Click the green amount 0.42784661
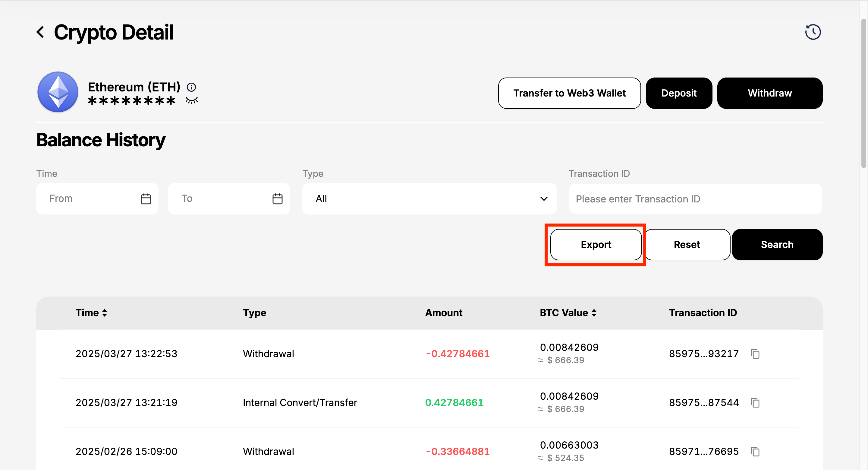Image resolution: width=868 pixels, height=470 pixels. pyautogui.click(x=454, y=403)
